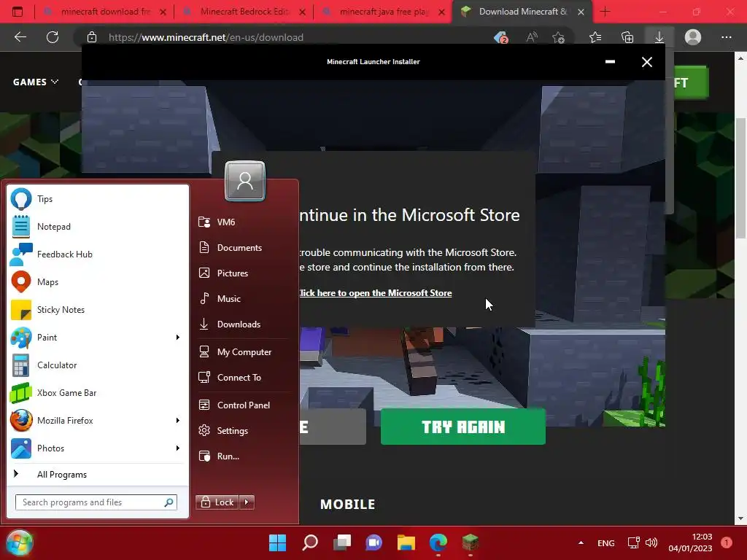Expand the Mozilla Firefox submenu arrow
Viewport: 747px width, 560px height.
pyautogui.click(x=178, y=421)
